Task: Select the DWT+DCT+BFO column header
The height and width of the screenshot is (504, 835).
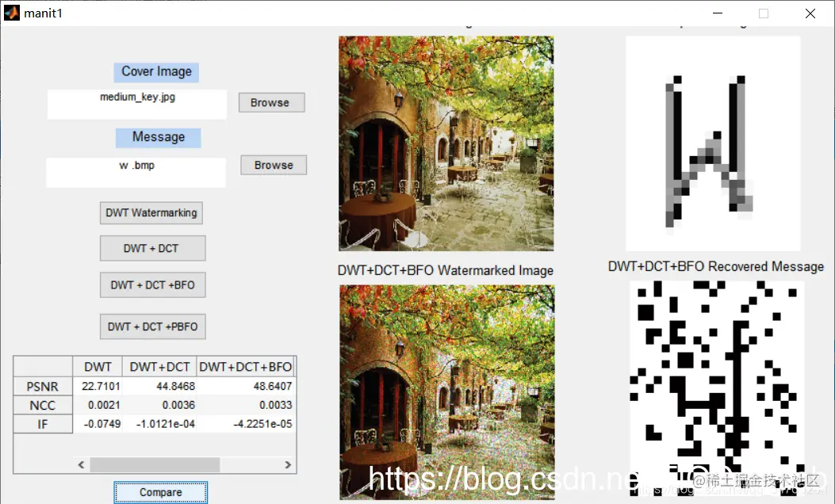Action: 246,367
